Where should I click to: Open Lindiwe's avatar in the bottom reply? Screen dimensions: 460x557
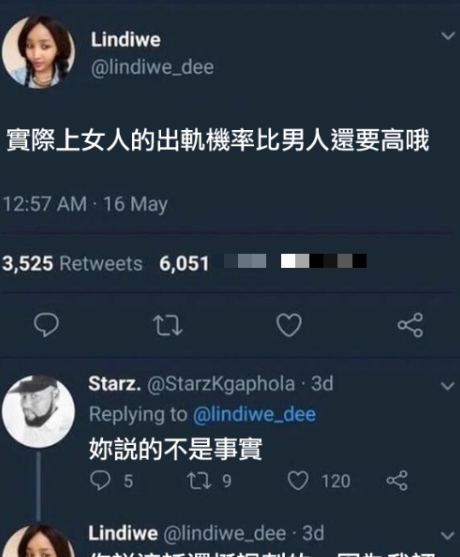[x=38, y=541]
